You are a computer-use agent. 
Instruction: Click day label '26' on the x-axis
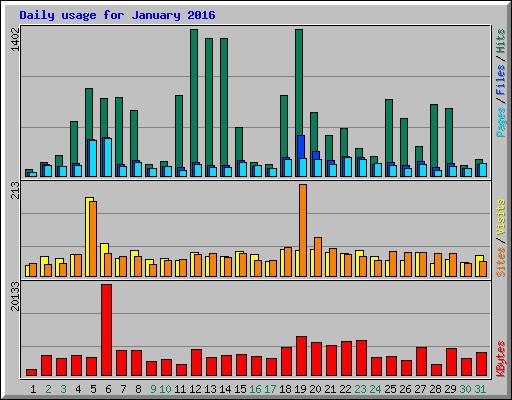pos(405,389)
